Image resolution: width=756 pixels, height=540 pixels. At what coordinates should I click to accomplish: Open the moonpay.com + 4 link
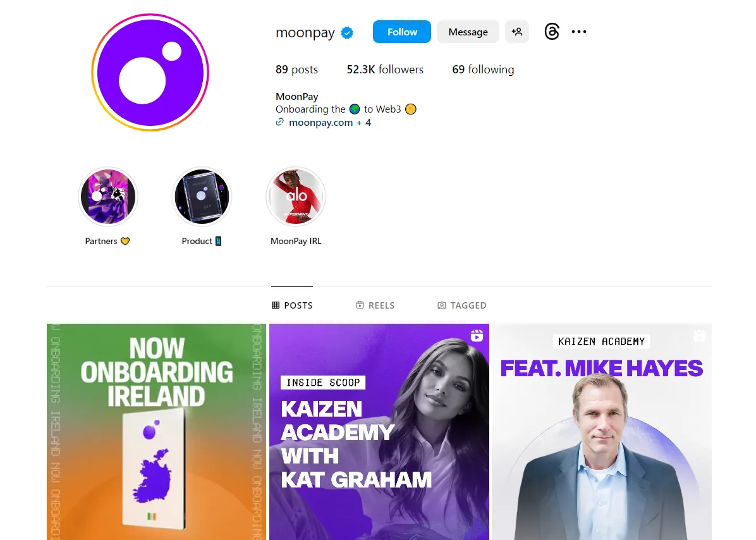point(330,123)
